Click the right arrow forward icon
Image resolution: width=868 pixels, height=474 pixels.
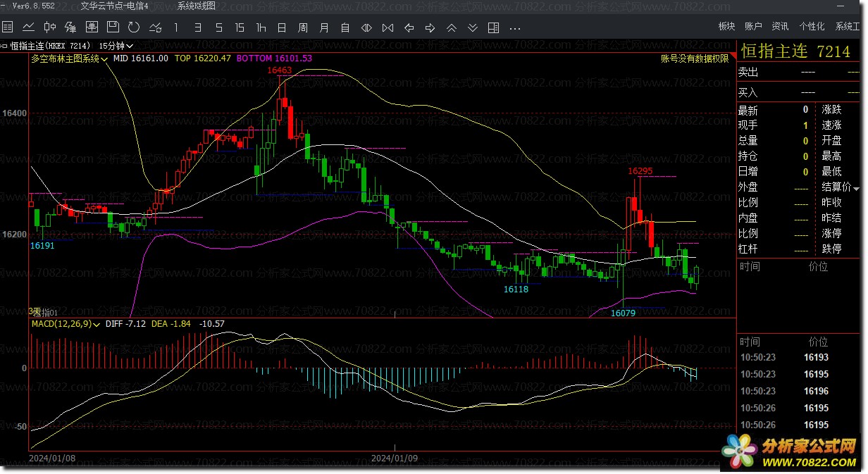click(430, 27)
